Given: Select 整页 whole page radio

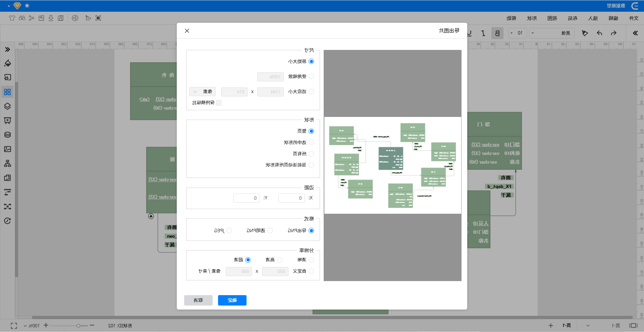Looking at the screenshot, I should point(311,131).
